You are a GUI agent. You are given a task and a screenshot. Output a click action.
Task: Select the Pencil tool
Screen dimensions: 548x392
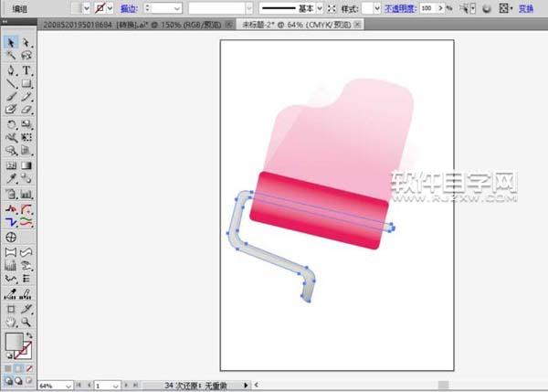[26, 97]
